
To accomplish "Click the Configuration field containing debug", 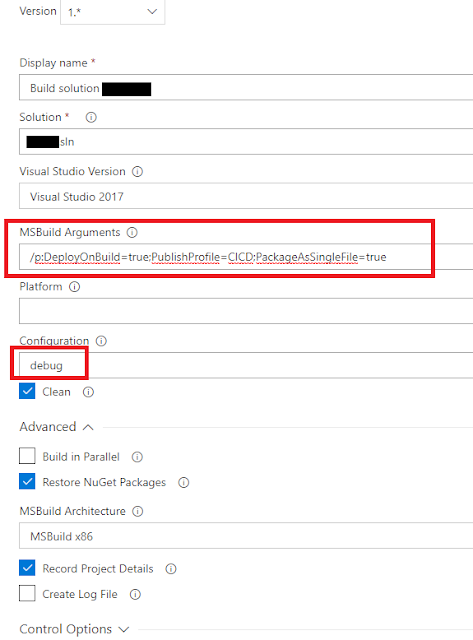I will click(x=246, y=365).
